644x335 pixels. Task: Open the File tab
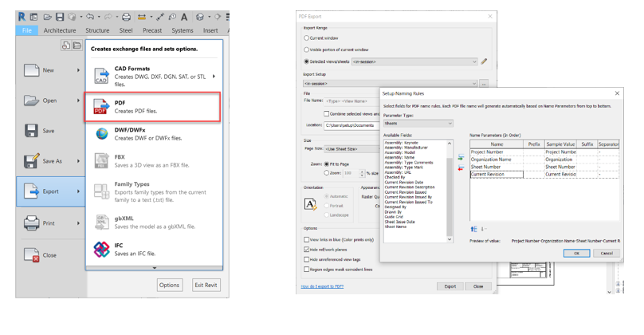point(26,30)
